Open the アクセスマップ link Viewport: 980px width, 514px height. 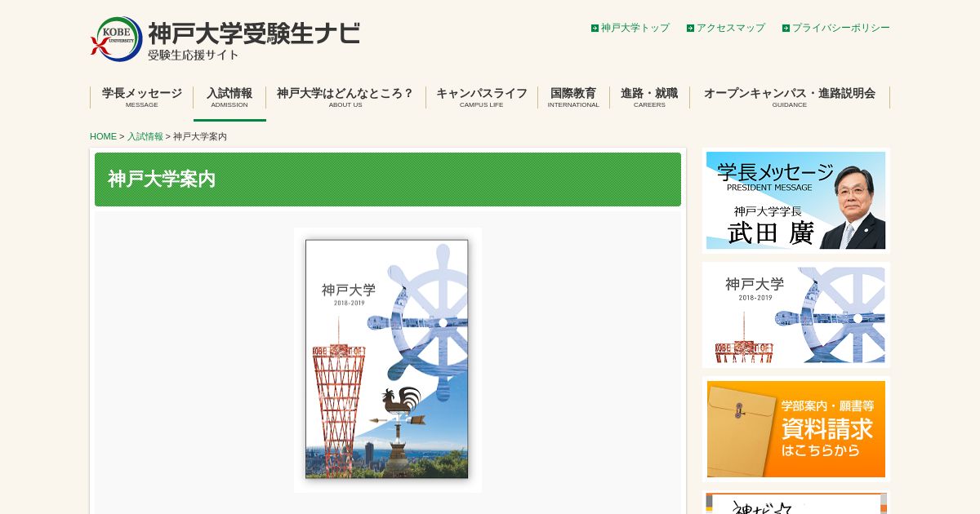click(x=731, y=28)
